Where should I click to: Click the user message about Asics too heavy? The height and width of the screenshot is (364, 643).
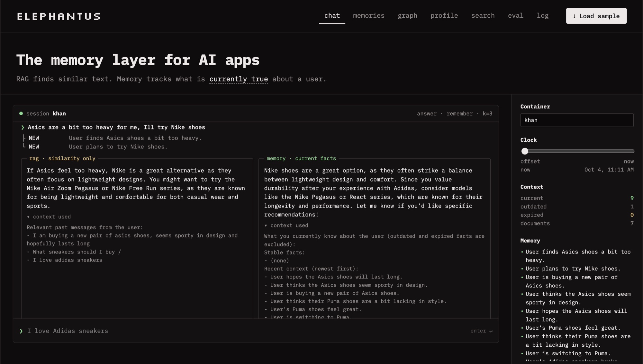pos(116,127)
